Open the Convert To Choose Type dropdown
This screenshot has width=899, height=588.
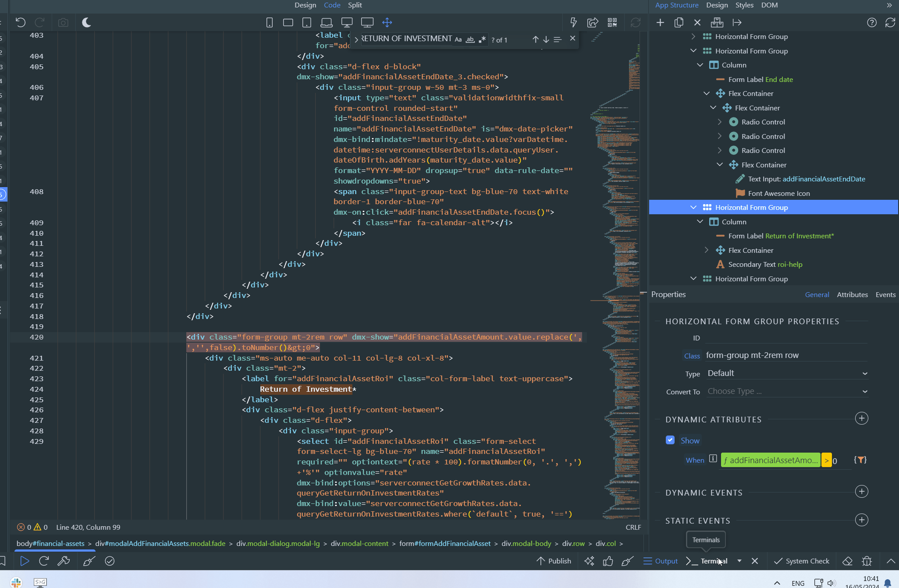click(x=787, y=391)
